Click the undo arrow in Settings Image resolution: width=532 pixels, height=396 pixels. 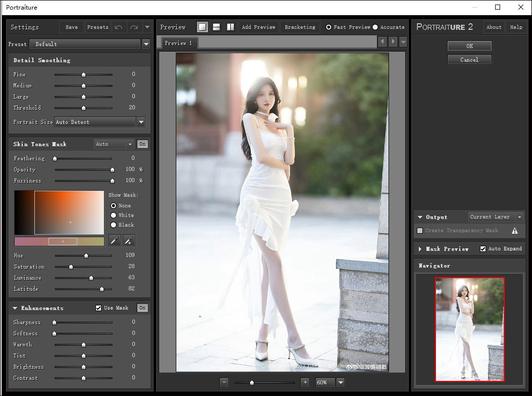tap(118, 27)
